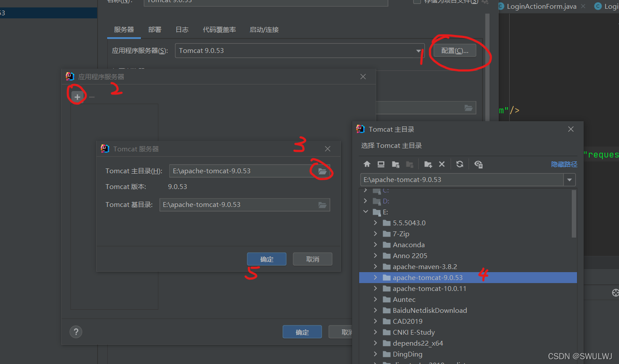The image size is (619, 364).
Task: Switch to the 日志 tab
Action: [x=182, y=30]
